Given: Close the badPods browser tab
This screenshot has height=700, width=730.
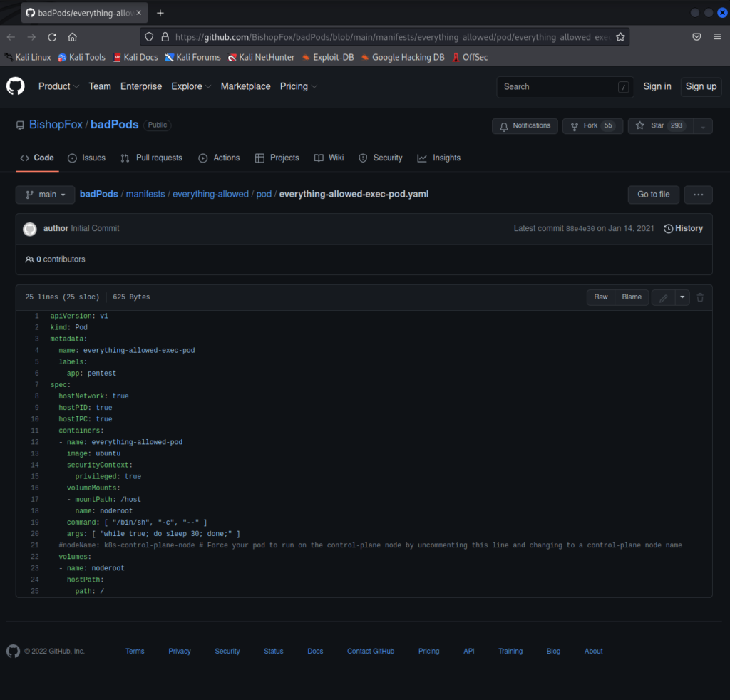Looking at the screenshot, I should [139, 13].
